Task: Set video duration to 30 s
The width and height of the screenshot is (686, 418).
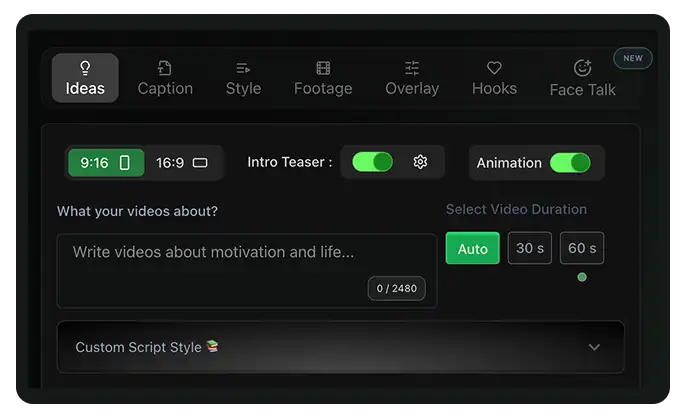Action: 529,248
